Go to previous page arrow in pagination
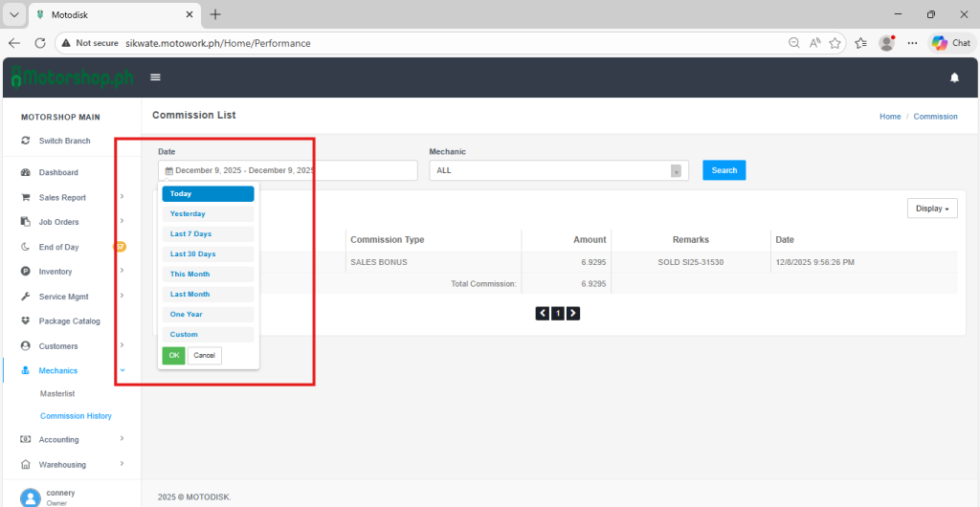This screenshot has width=980, height=507. [543, 313]
